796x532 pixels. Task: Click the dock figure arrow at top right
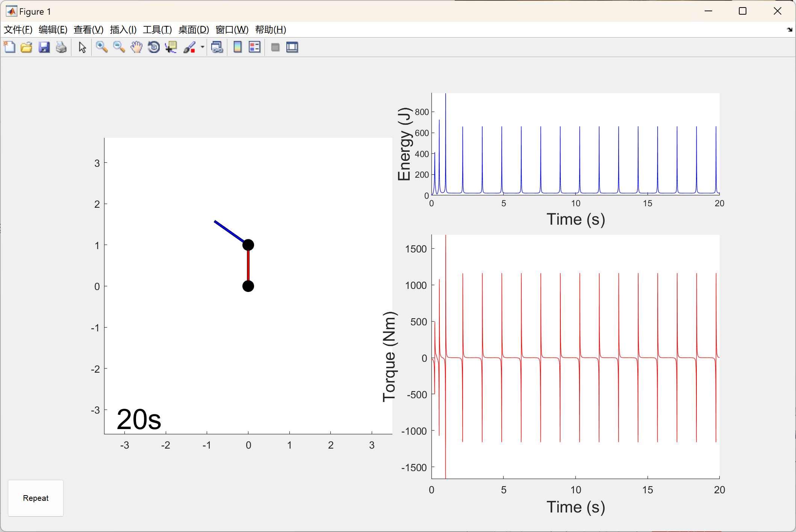789,30
